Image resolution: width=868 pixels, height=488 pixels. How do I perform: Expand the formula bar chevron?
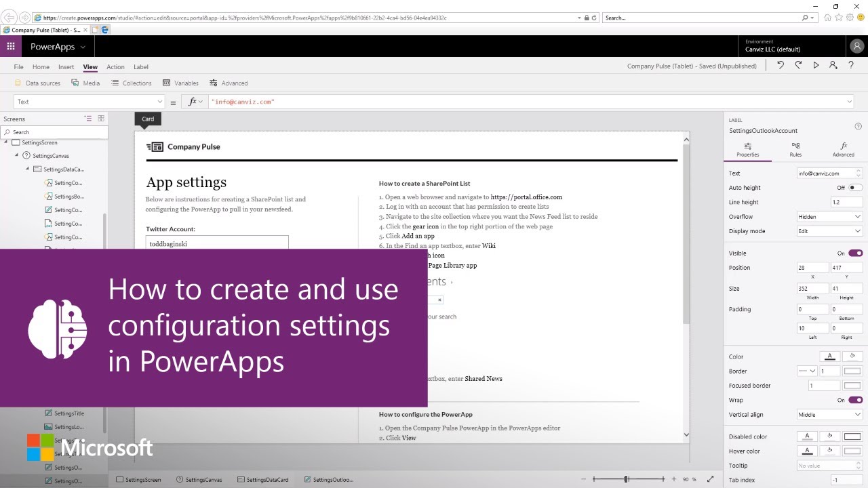coord(850,102)
